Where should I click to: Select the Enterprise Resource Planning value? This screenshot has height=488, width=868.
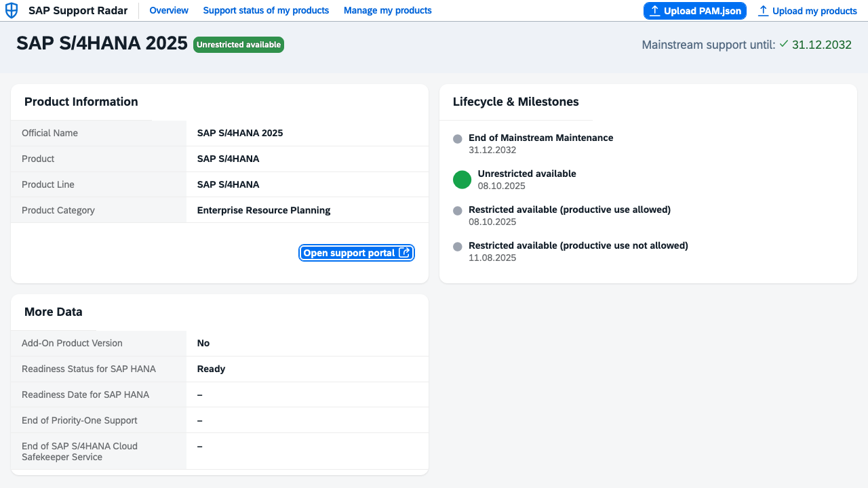pyautogui.click(x=264, y=210)
